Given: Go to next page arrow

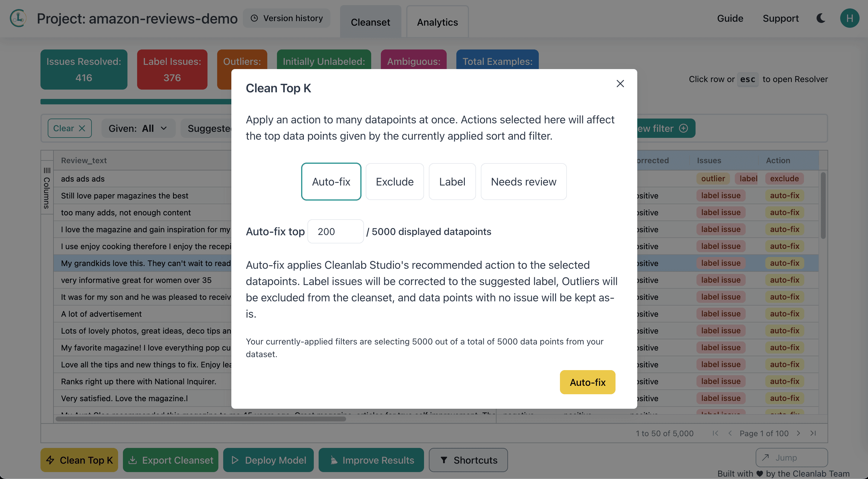Looking at the screenshot, I should click(x=798, y=433).
